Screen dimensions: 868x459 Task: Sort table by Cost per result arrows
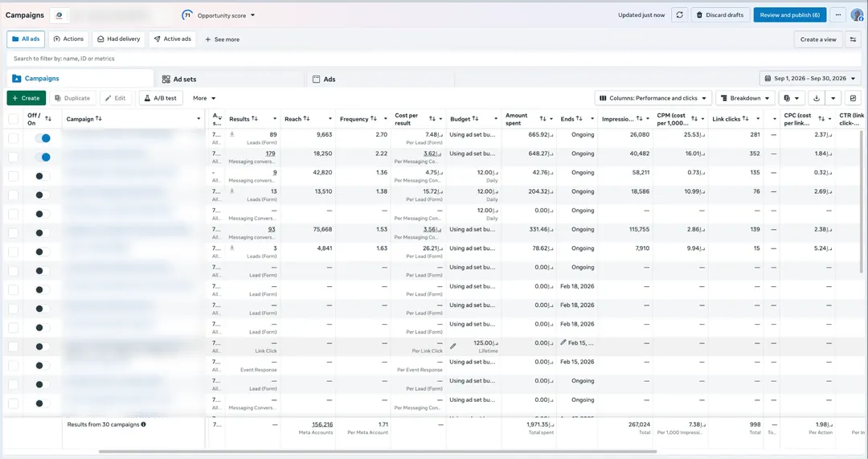tap(432, 118)
